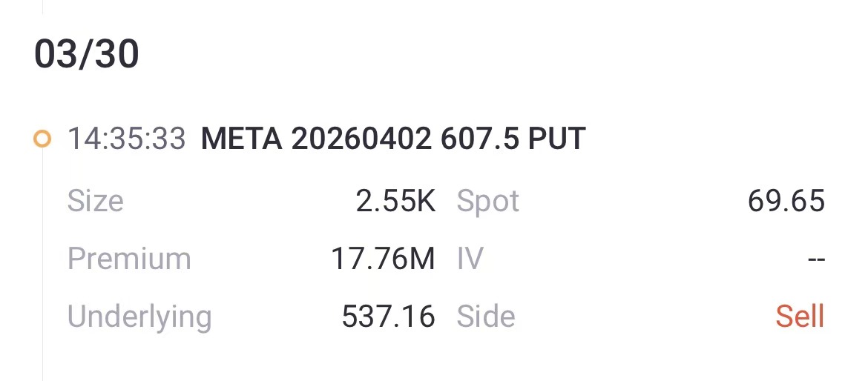Click the Side label
The image size is (868, 381).
(x=486, y=317)
